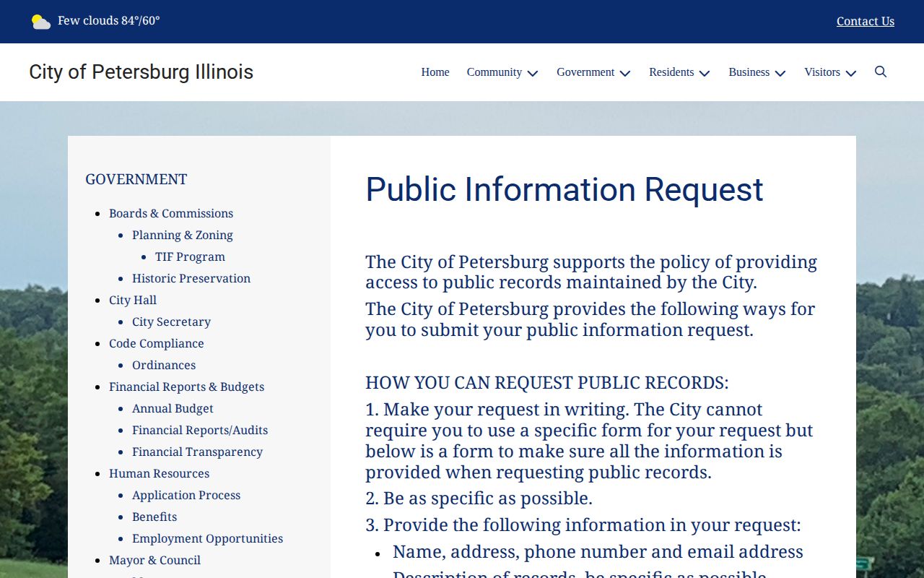
Task: Go to Application Process sidebar link
Action: [186, 496]
